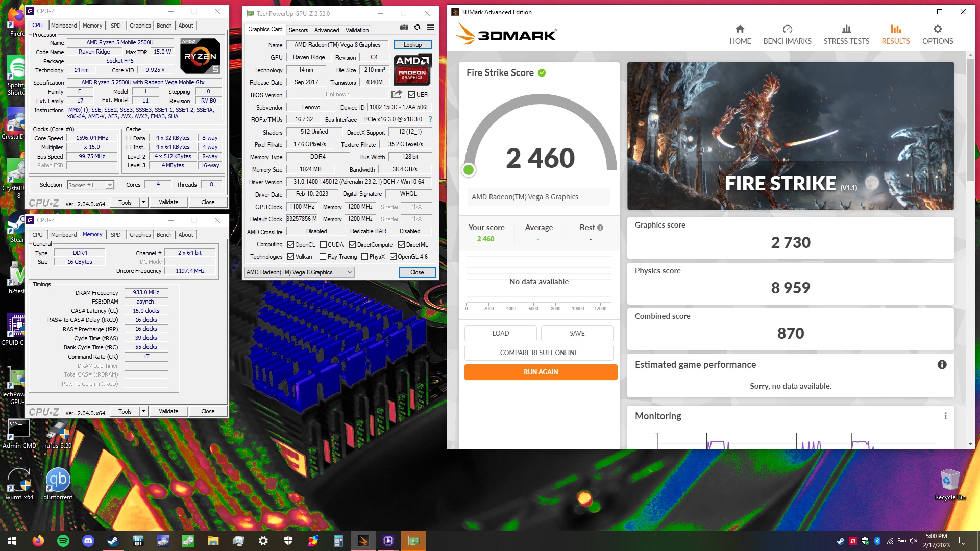The height and width of the screenshot is (551, 980).
Task: Click the Ryzen 5 logo in CPU-Z
Action: tap(201, 56)
